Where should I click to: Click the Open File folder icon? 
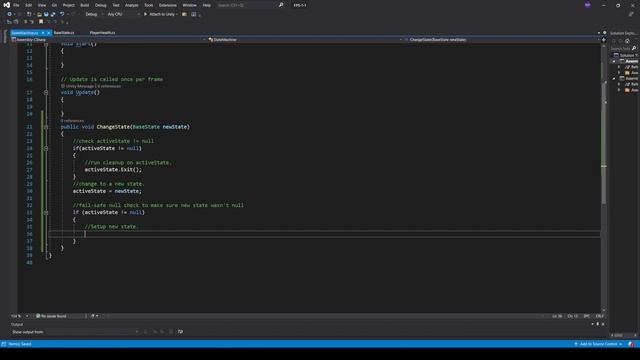39,14
